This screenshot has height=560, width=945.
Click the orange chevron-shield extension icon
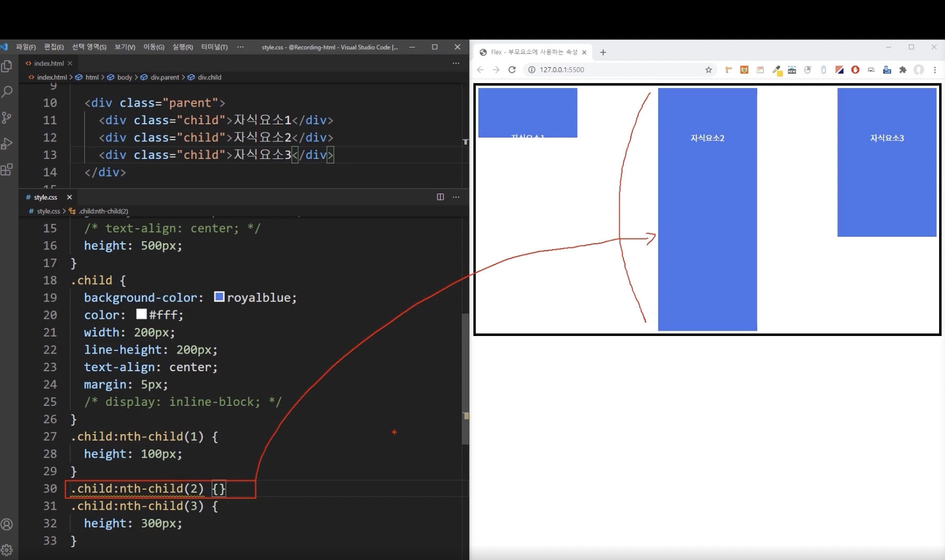744,70
